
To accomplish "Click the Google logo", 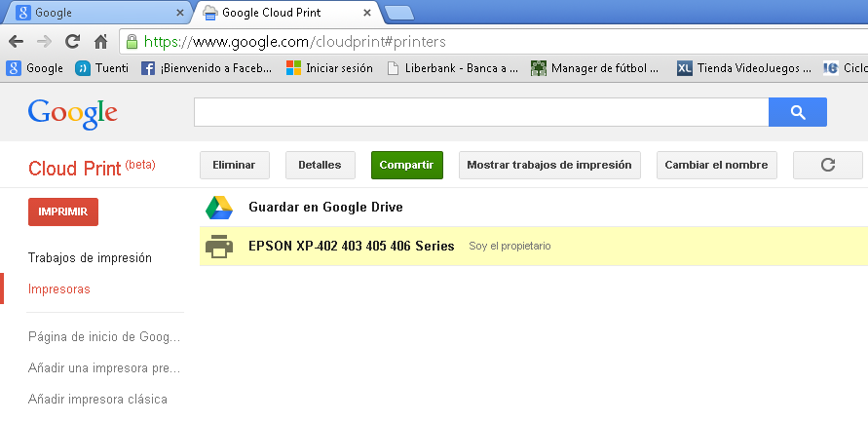I will tap(73, 113).
